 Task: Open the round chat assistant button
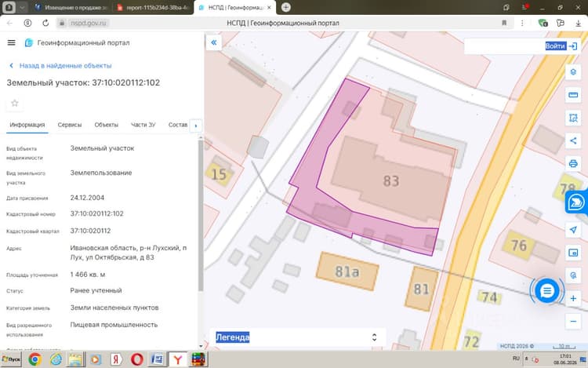[x=546, y=291]
